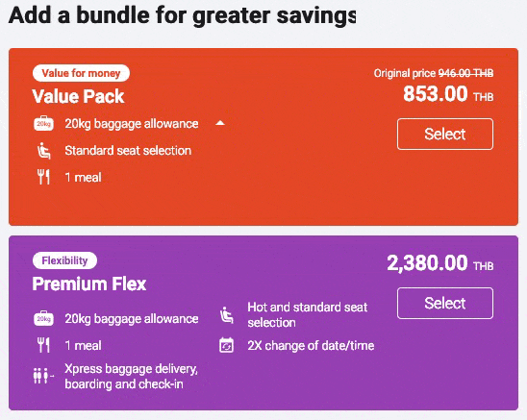Click the 853.00 THB price

[x=448, y=94]
